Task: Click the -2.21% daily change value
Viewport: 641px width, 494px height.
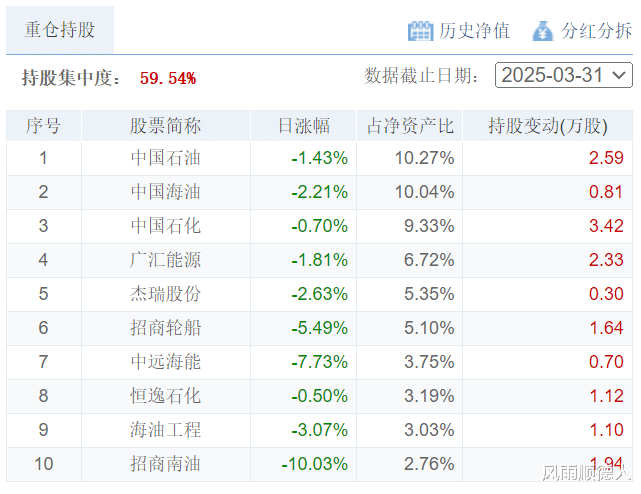Action: pyautogui.click(x=319, y=192)
